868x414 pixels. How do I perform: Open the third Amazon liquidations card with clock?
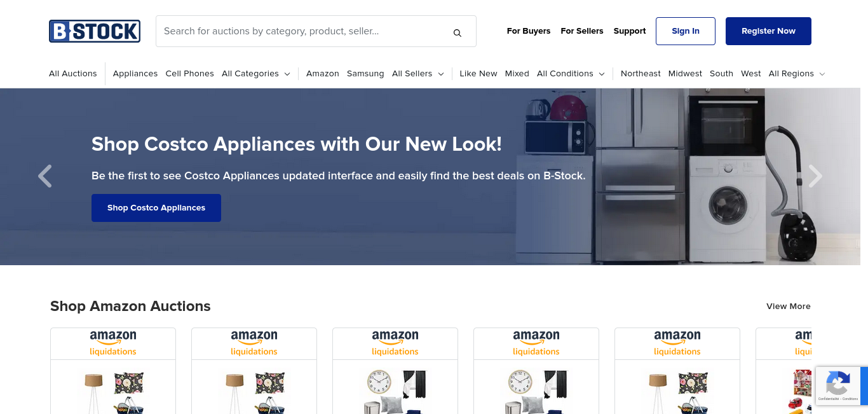point(395,371)
